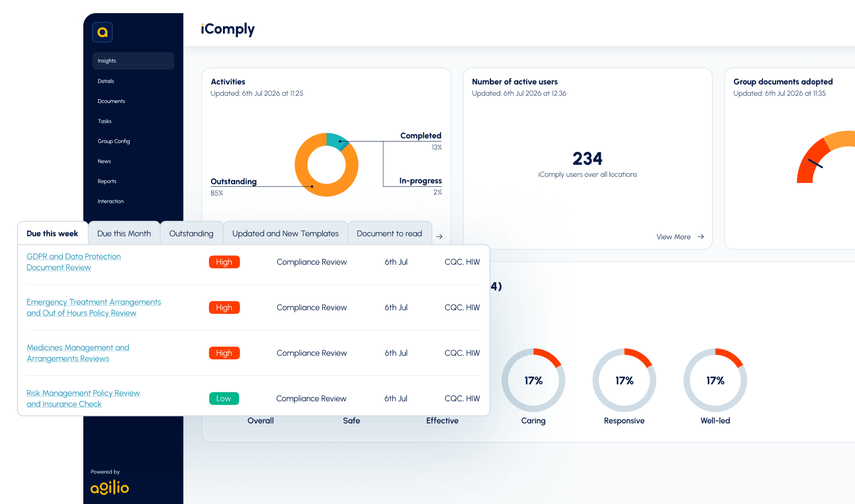Click View More on active users card

[x=674, y=237]
